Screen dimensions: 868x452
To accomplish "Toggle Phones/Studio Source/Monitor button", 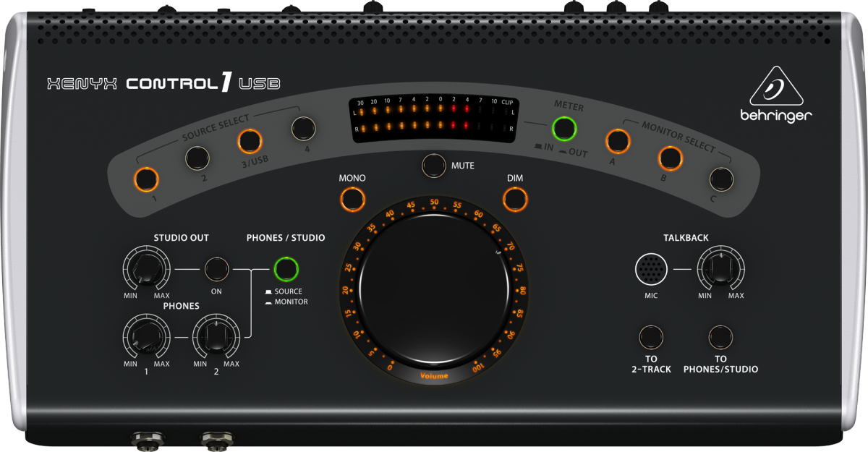I will [x=287, y=269].
